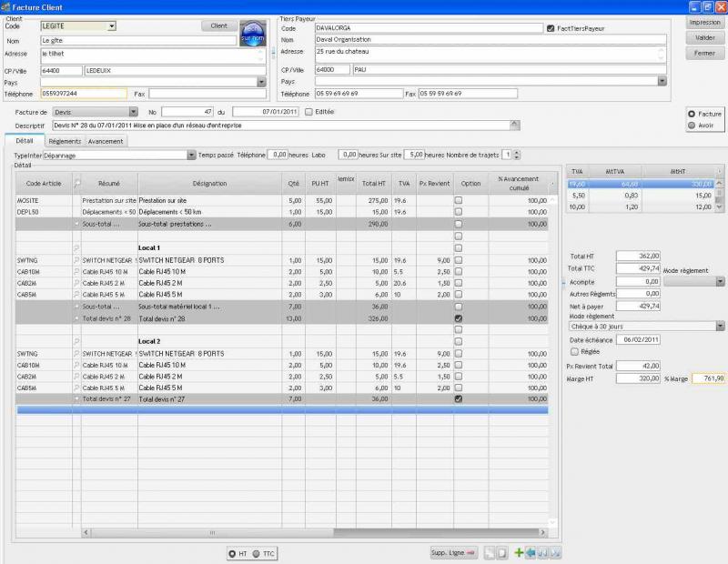The width and height of the screenshot is (728, 564).
Task: Click the magnifier icon in the table header
Action: click(x=77, y=184)
